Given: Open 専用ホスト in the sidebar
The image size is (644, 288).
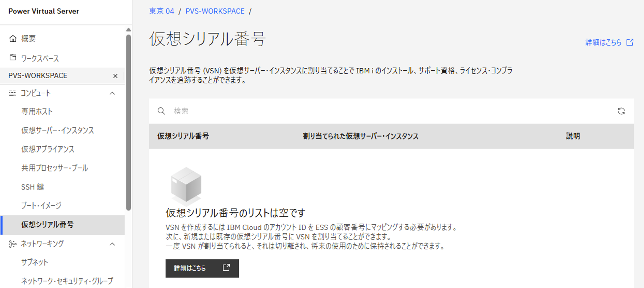Looking at the screenshot, I should 37,111.
